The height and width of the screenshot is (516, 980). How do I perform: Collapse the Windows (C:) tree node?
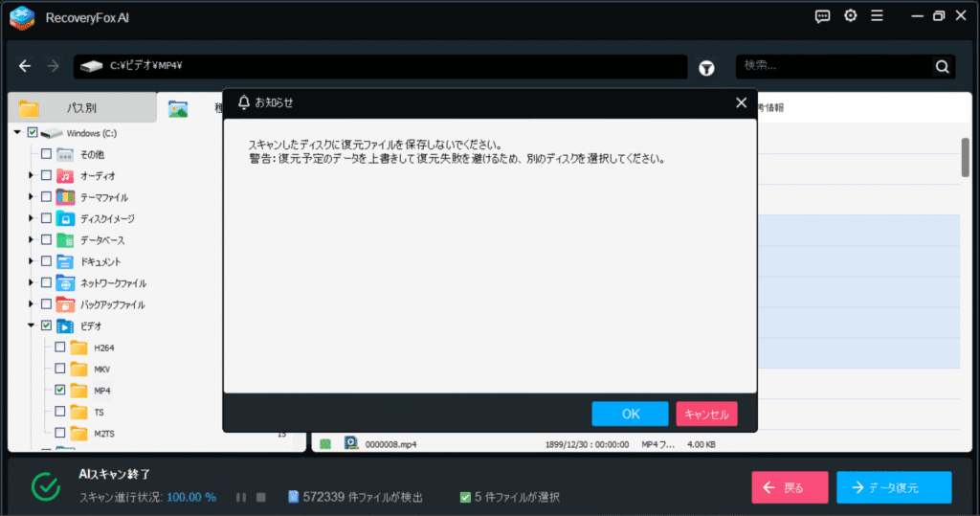pyautogui.click(x=17, y=133)
